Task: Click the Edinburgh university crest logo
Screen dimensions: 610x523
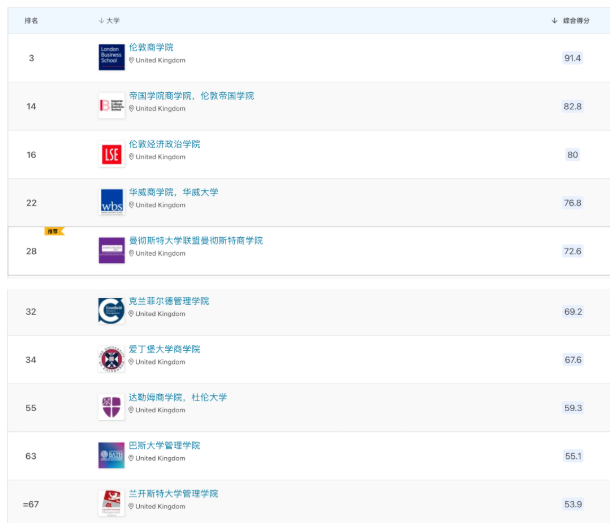Action: pos(111,359)
